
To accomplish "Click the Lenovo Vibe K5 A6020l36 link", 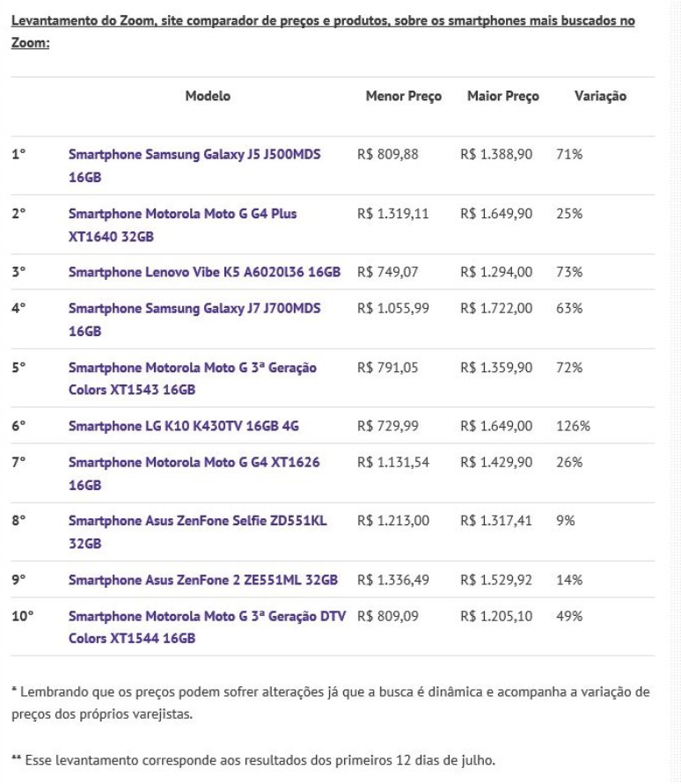I will pos(204,272).
